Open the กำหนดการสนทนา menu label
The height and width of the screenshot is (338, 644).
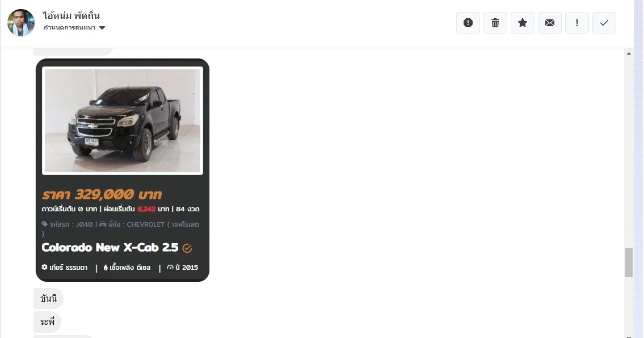pyautogui.click(x=69, y=27)
